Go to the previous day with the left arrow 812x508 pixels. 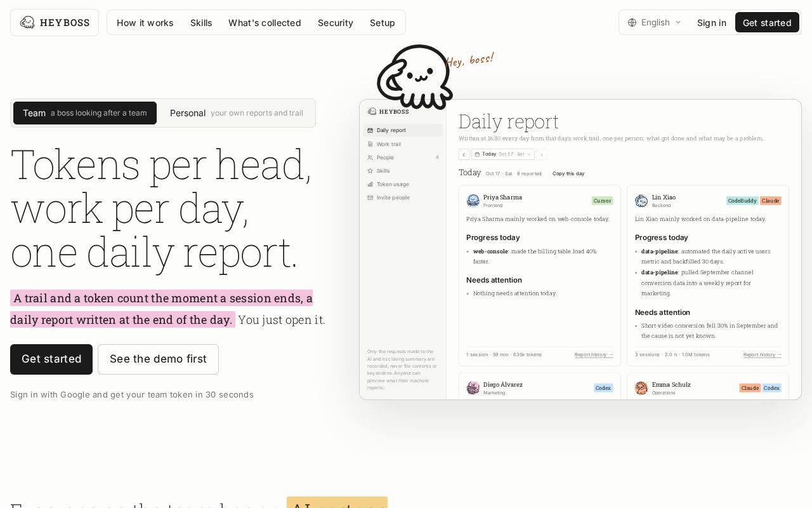(x=464, y=154)
